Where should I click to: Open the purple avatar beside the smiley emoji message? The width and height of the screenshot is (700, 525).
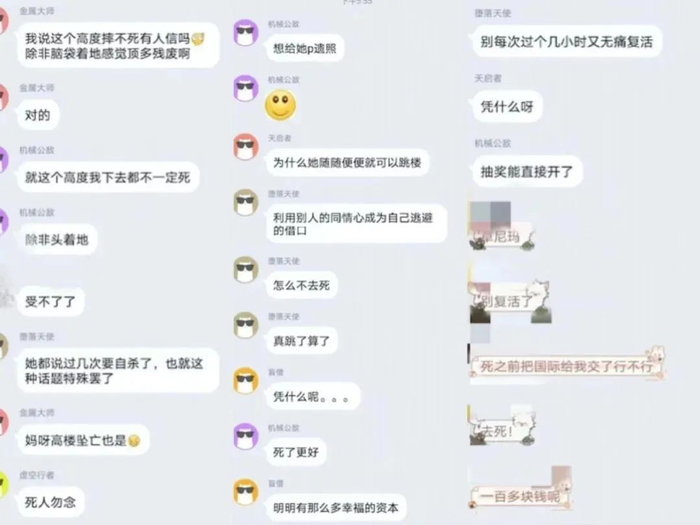pos(246,88)
